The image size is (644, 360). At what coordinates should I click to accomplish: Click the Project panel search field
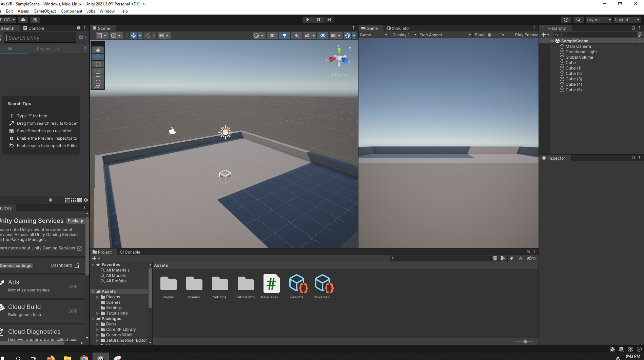[x=441, y=258]
